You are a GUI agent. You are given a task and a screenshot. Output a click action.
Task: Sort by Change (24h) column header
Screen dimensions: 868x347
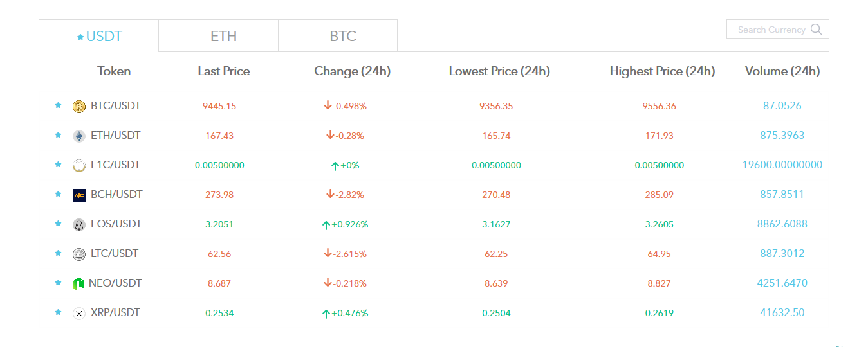[352, 71]
